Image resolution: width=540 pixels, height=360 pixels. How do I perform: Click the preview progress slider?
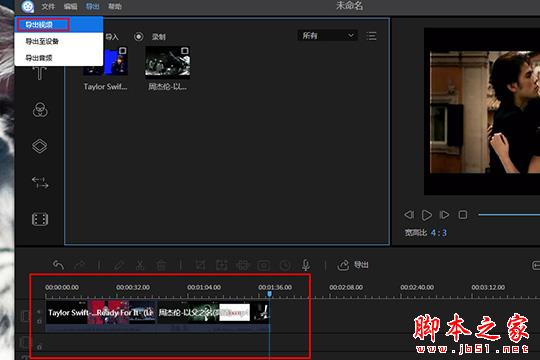(509, 215)
